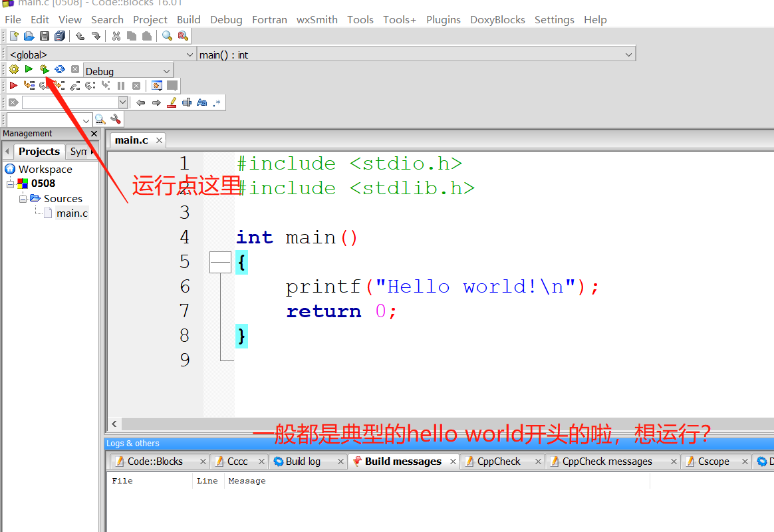Open the debugger Various info icon
This screenshot has height=532, width=774.
tap(172, 85)
